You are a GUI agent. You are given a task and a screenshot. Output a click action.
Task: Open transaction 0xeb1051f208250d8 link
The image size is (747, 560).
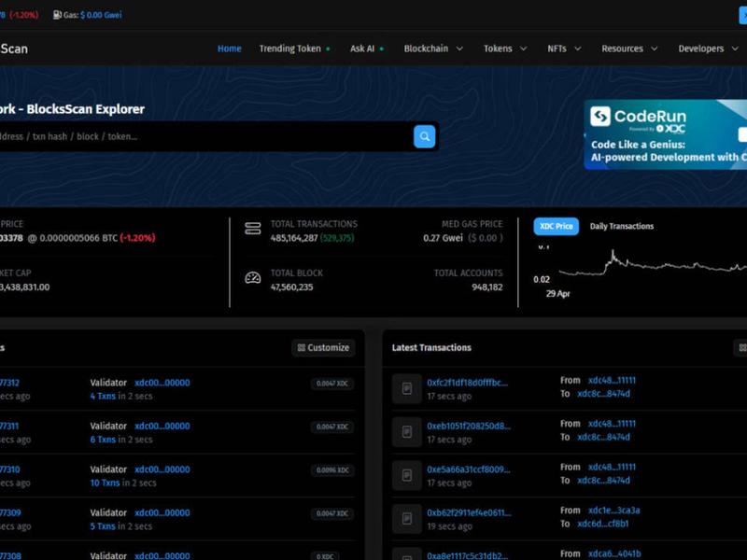(x=469, y=426)
